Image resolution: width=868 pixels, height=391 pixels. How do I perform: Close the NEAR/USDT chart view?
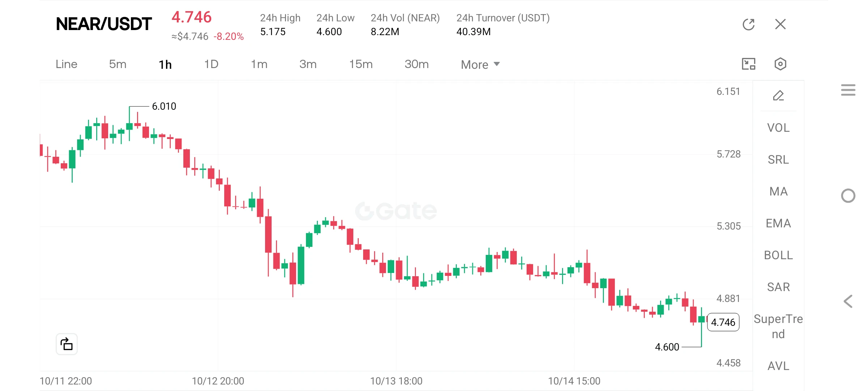point(780,24)
